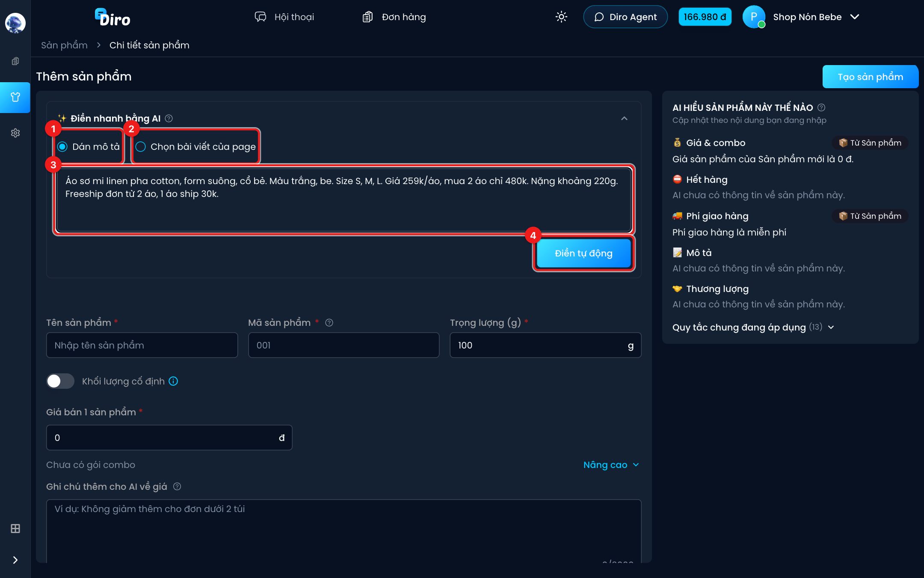Click the shop profile avatar P
Viewport: 924px width, 578px height.
pos(754,17)
